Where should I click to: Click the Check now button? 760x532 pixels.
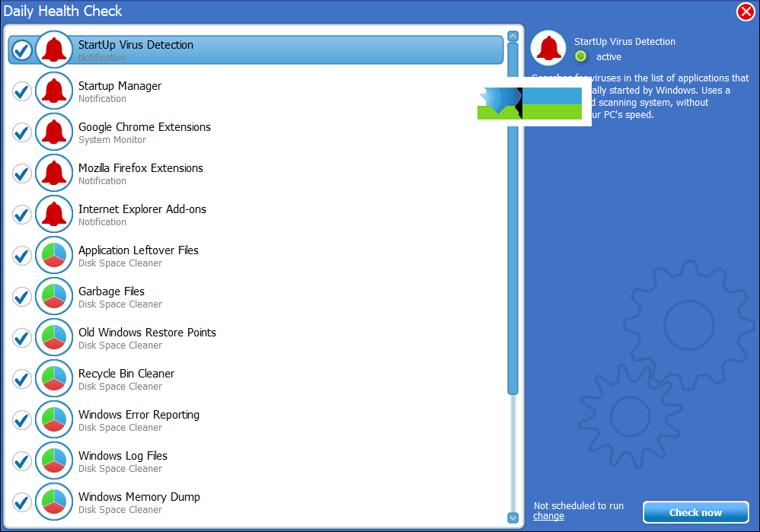[x=695, y=512]
